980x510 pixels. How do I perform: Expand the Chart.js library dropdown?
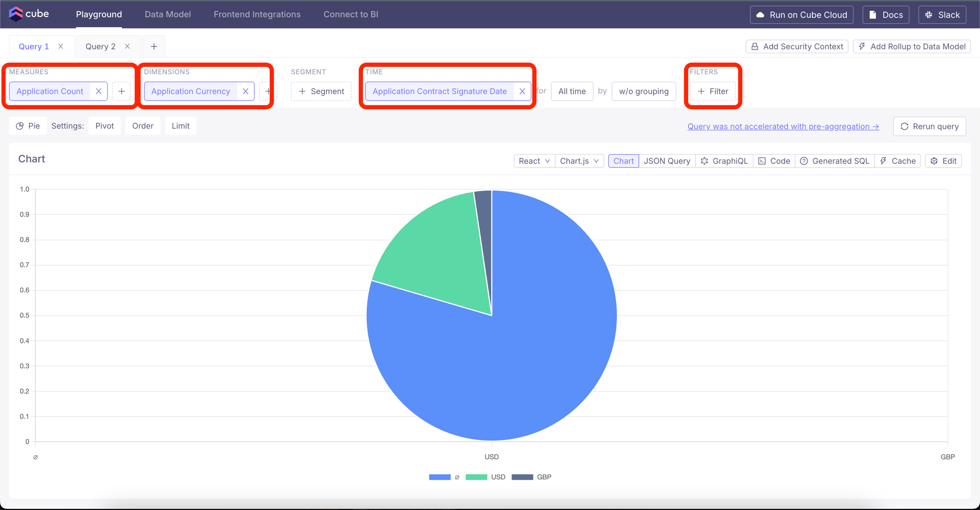coord(579,161)
